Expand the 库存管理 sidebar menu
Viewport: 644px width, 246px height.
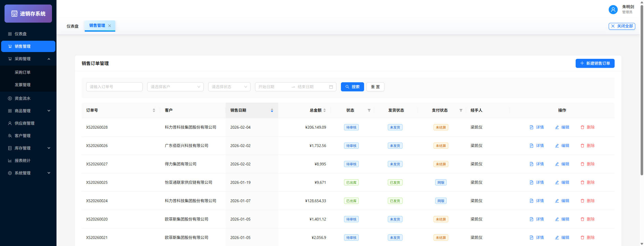(28, 148)
